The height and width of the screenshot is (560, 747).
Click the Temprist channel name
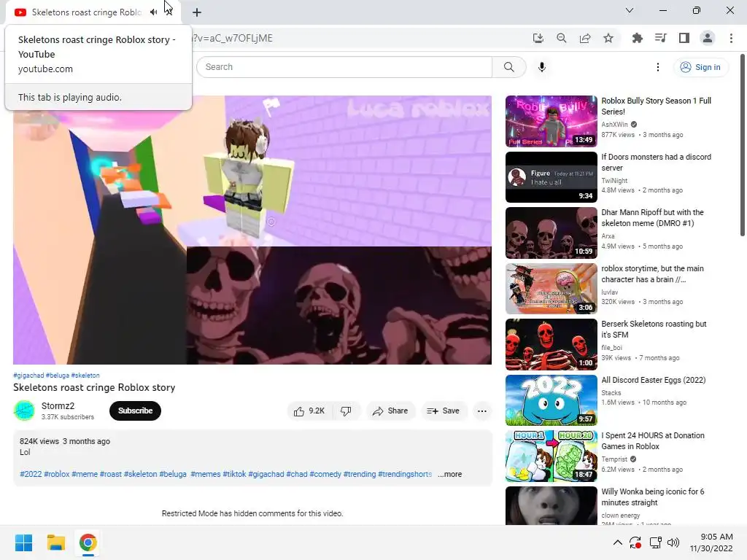pyautogui.click(x=614, y=459)
